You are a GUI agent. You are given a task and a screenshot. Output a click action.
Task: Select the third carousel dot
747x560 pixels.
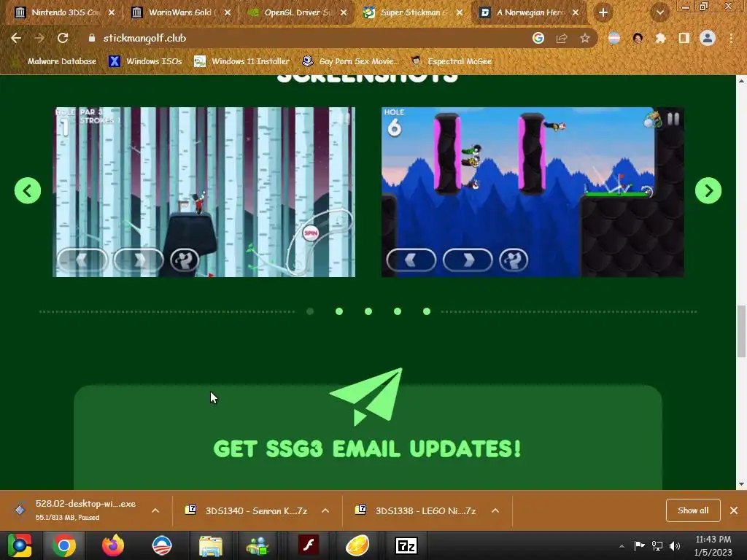tap(368, 311)
